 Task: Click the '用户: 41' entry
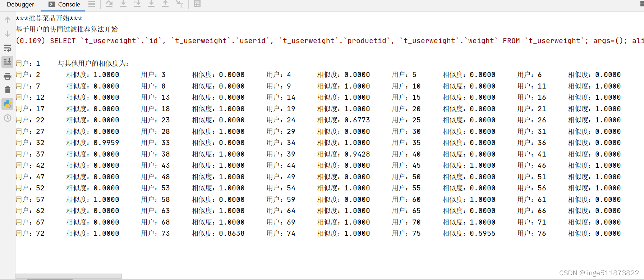click(x=532, y=154)
